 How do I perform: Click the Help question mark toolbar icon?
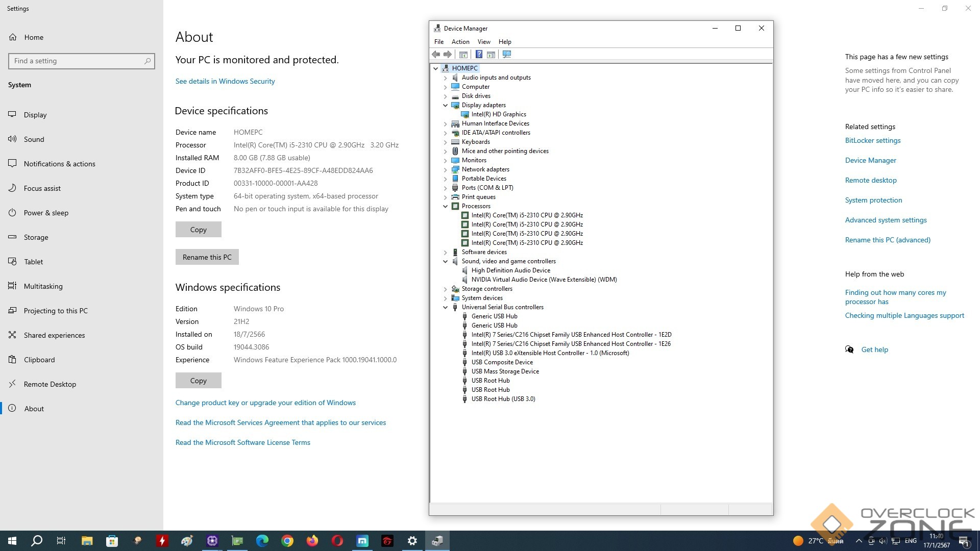pyautogui.click(x=479, y=54)
